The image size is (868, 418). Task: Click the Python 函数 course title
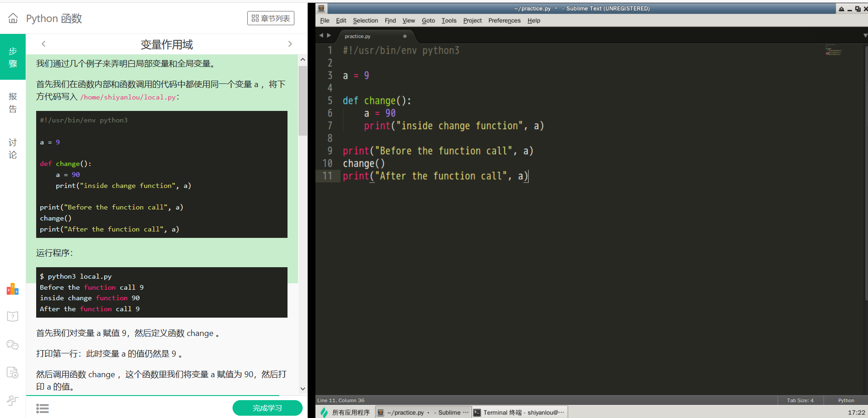[x=54, y=18]
